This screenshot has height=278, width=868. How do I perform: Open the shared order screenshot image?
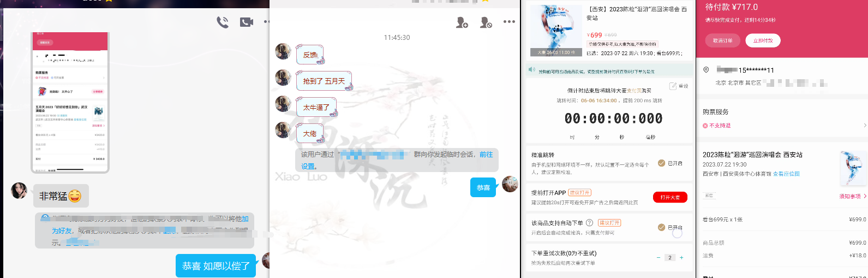coord(70,102)
